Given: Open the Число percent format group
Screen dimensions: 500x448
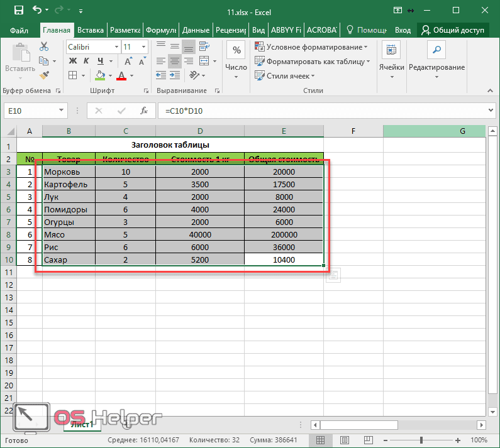Looking at the screenshot, I should click(236, 60).
